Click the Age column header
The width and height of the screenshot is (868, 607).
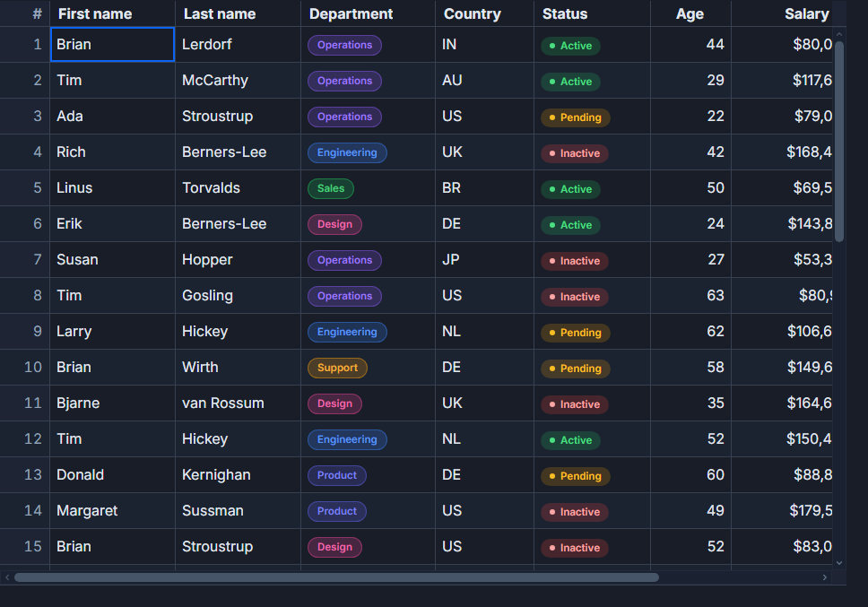pos(690,13)
